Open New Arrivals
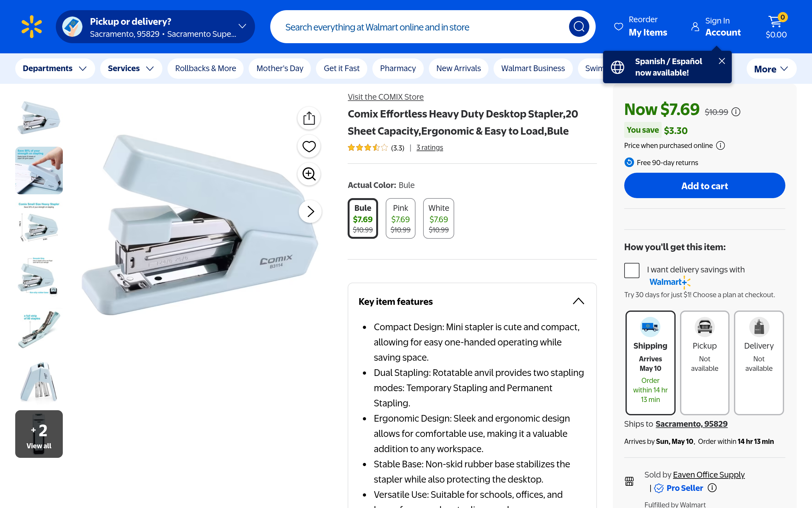Screen dimensions: 812x508 point(459,69)
